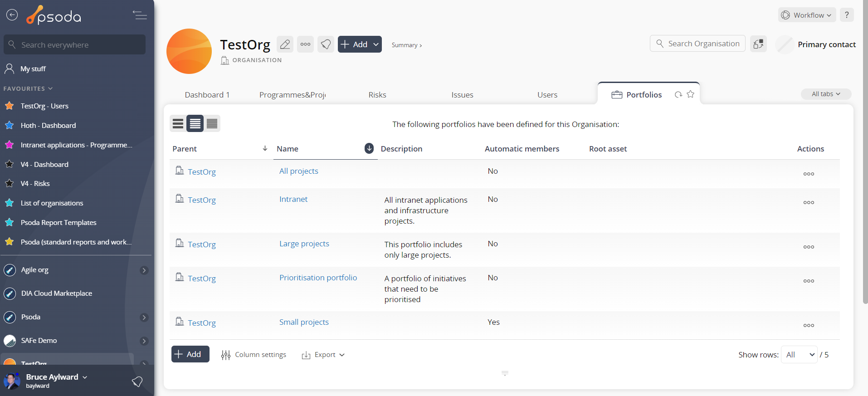
Task: Open actions for Prioritisation portfolio row
Action: (809, 281)
